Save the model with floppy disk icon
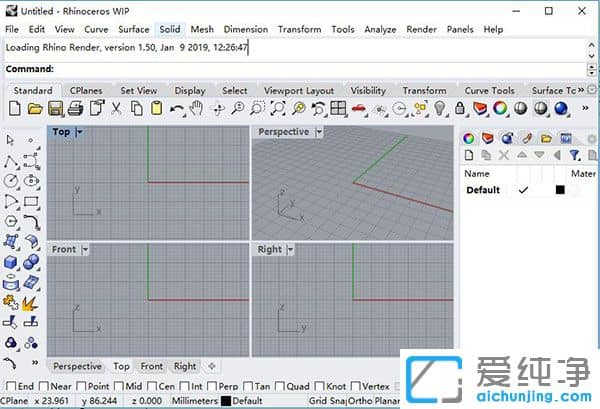 point(55,109)
